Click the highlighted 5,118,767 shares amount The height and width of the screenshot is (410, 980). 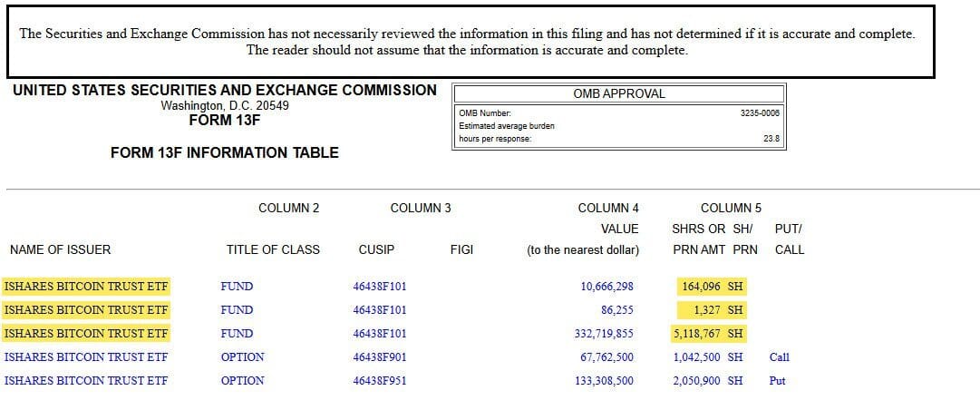697,334
